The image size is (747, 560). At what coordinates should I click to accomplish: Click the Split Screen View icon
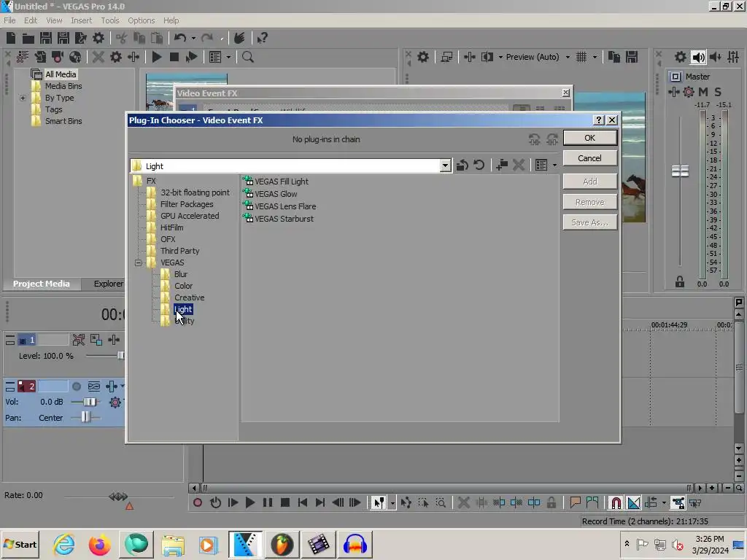487,57
